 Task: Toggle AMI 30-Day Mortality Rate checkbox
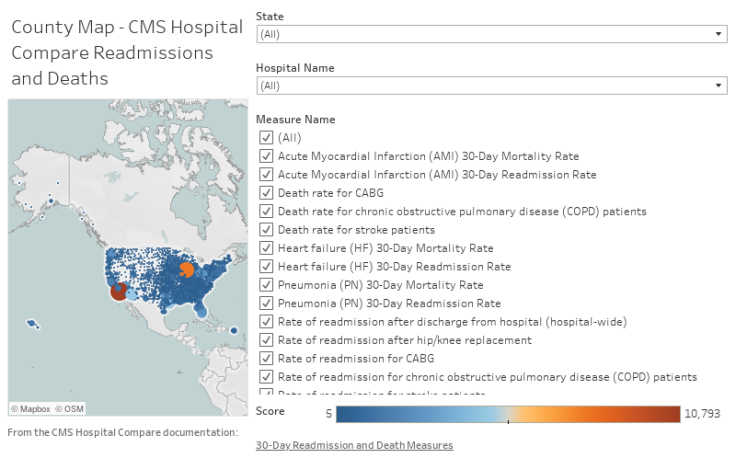266,156
